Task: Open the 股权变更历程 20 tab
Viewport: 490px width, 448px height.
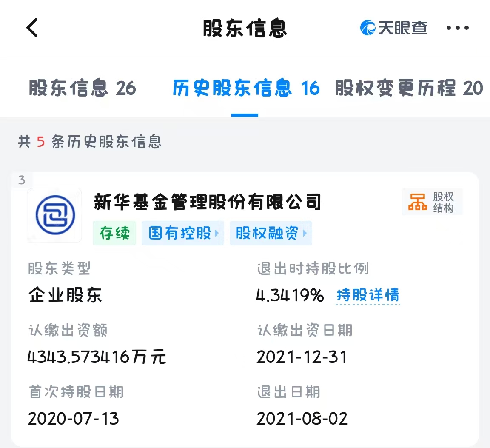Action: click(x=409, y=88)
